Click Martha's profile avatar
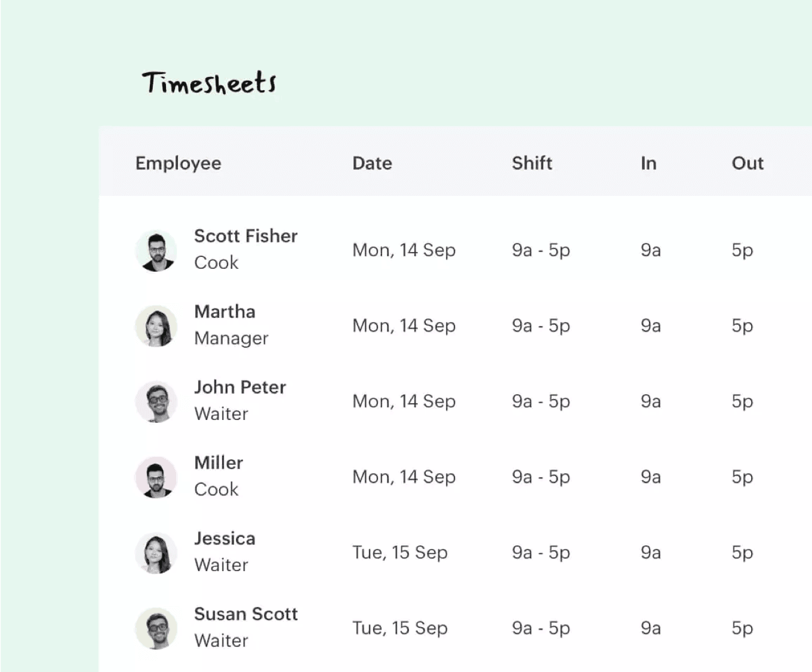 tap(156, 326)
